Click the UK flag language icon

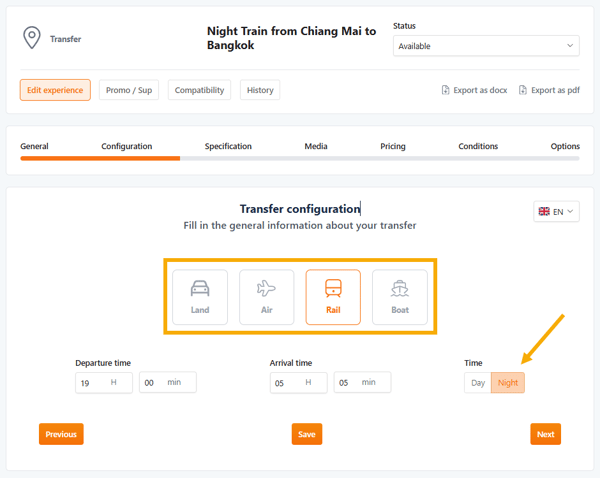544,212
